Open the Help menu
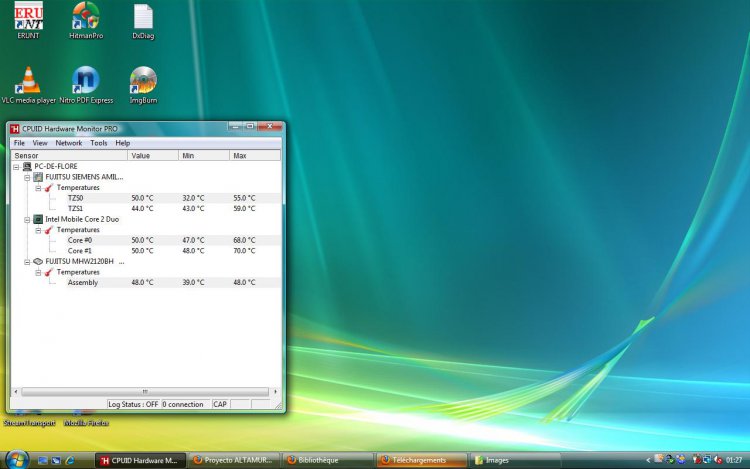Screen dimensions: 750x469 pos(122,143)
